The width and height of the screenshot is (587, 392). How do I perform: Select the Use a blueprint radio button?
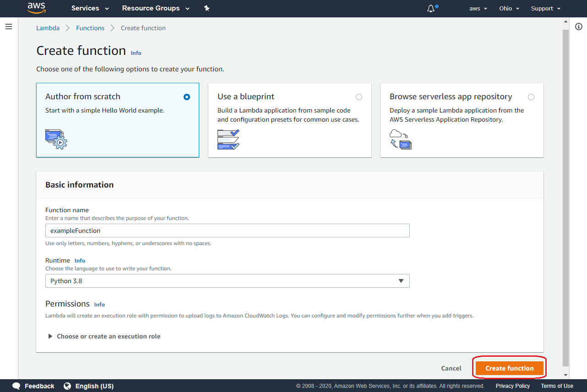coord(359,97)
